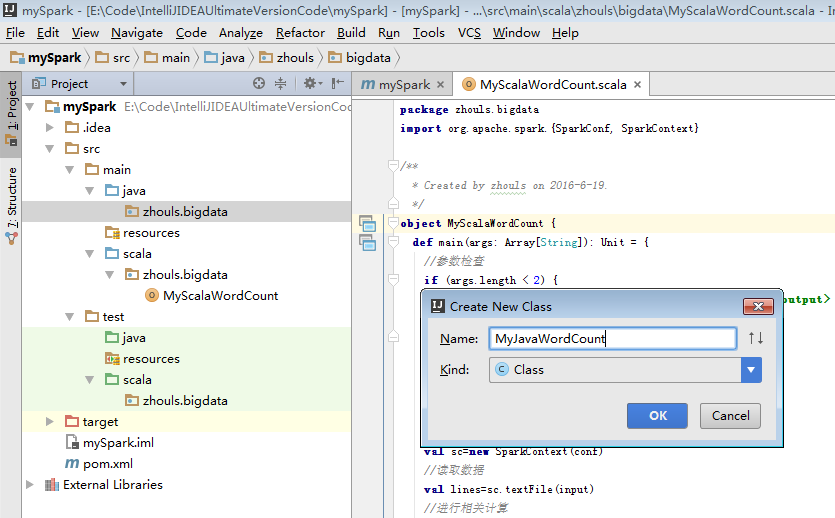835x518 pixels.
Task: Select zhouls.bigdata under main java
Action: tap(186, 212)
